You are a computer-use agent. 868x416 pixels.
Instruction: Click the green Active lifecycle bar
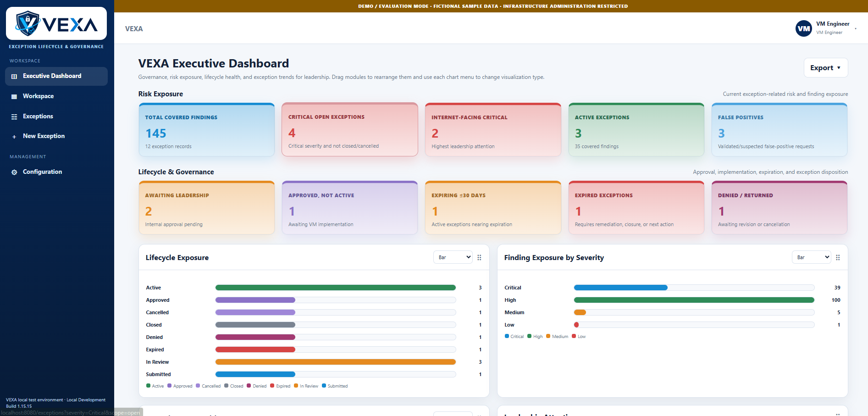(x=336, y=288)
